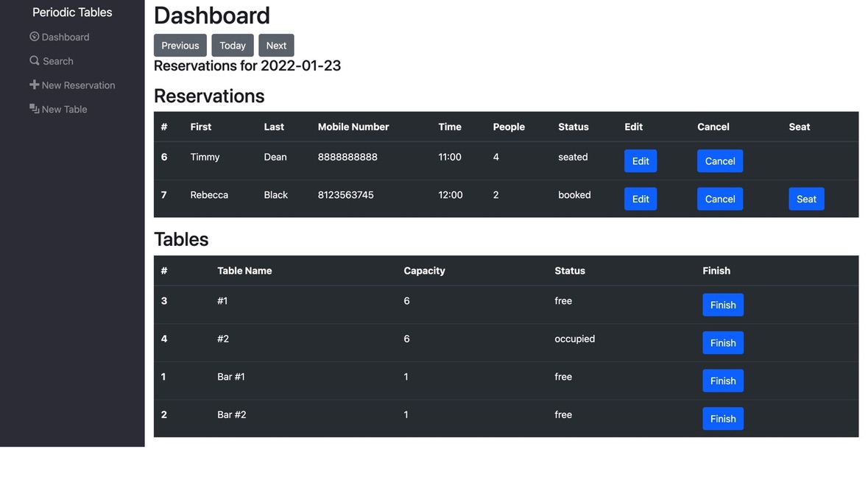Image resolution: width=868 pixels, height=491 pixels.
Task: Click the table name '#1'
Action: (222, 301)
